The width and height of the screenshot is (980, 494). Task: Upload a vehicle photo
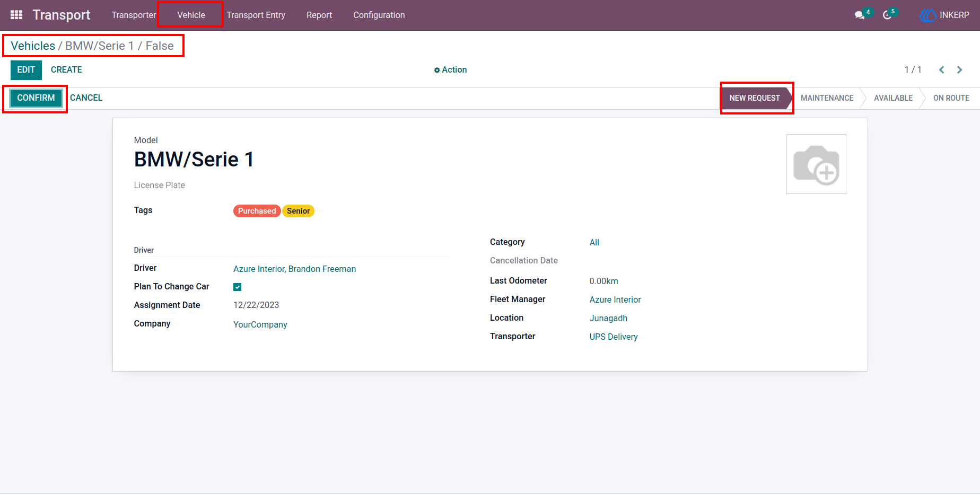click(816, 164)
